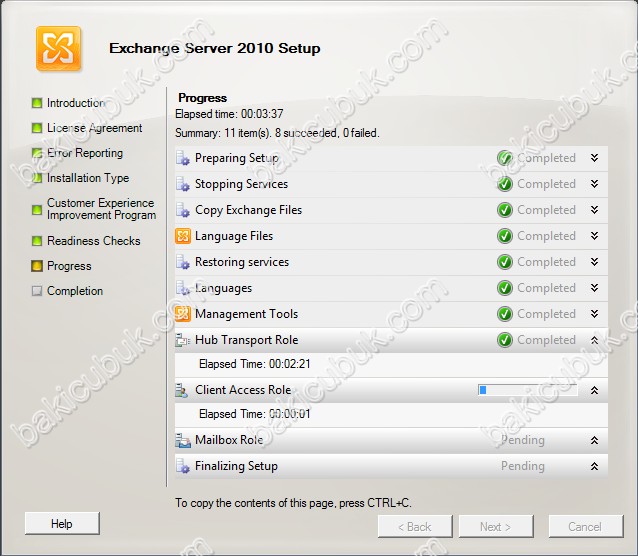The image size is (638, 556).
Task: Click the Exchange Server logo icon
Action: pos(59,48)
